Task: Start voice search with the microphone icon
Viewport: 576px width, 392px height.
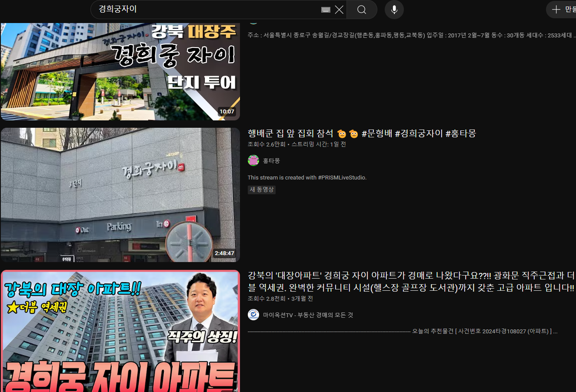Action: 394,10
